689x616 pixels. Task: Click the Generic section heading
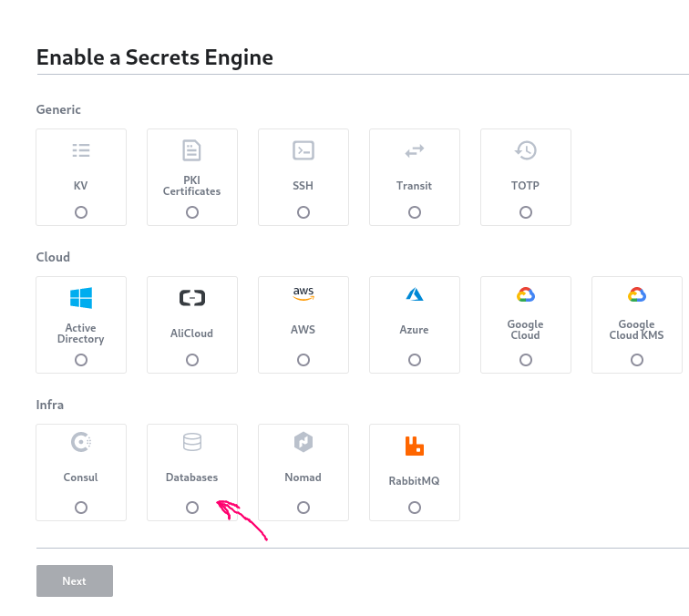[x=58, y=109]
